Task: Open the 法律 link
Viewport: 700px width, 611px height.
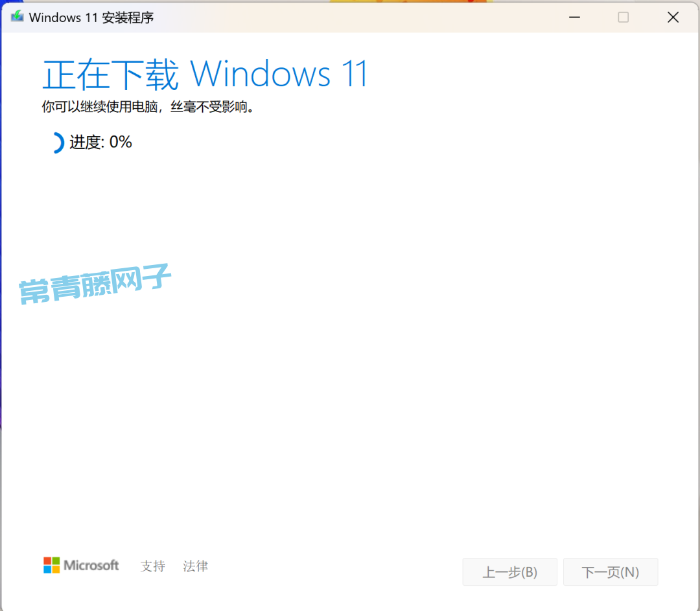Action: (x=196, y=566)
